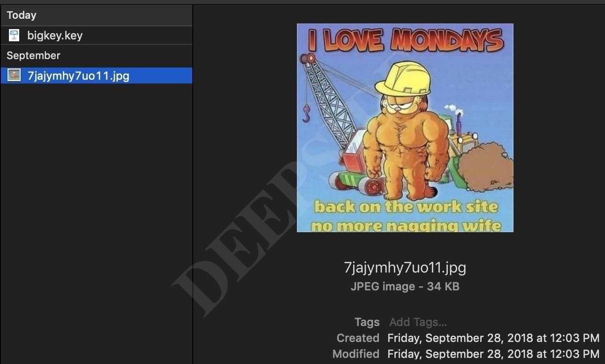Click the Add Tags… field
605x364 pixels.
click(x=417, y=322)
